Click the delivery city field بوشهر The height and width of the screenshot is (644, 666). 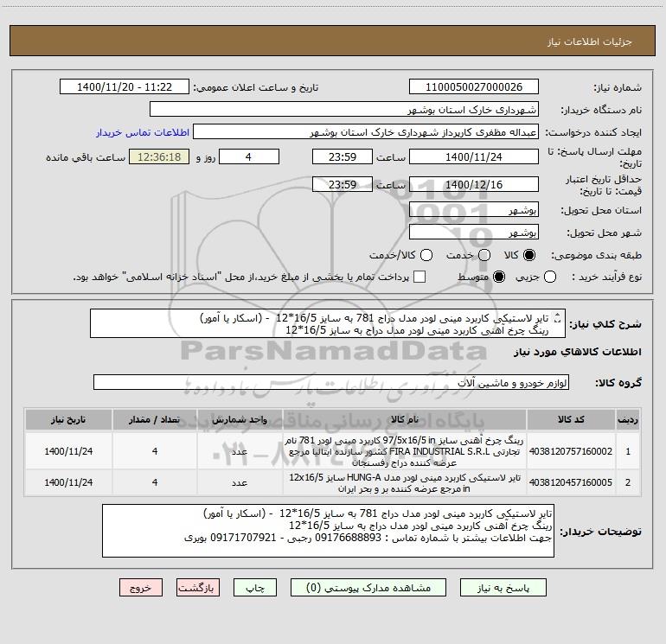pyautogui.click(x=474, y=233)
